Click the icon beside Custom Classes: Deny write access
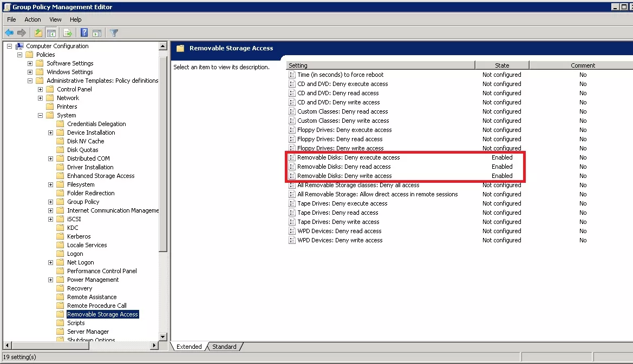The height and width of the screenshot is (364, 633). click(x=292, y=121)
